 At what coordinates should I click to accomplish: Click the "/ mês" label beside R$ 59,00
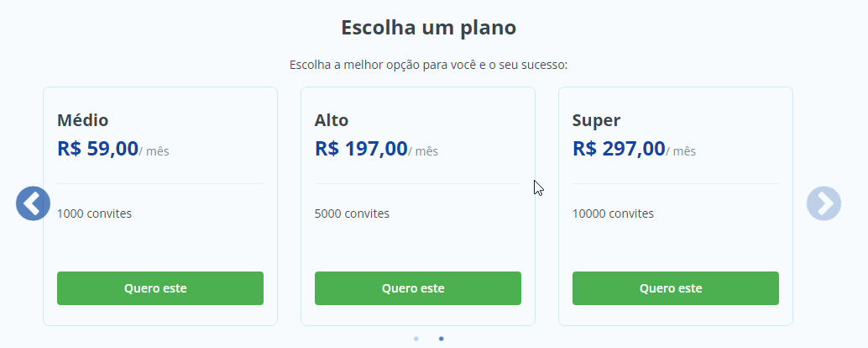[154, 152]
